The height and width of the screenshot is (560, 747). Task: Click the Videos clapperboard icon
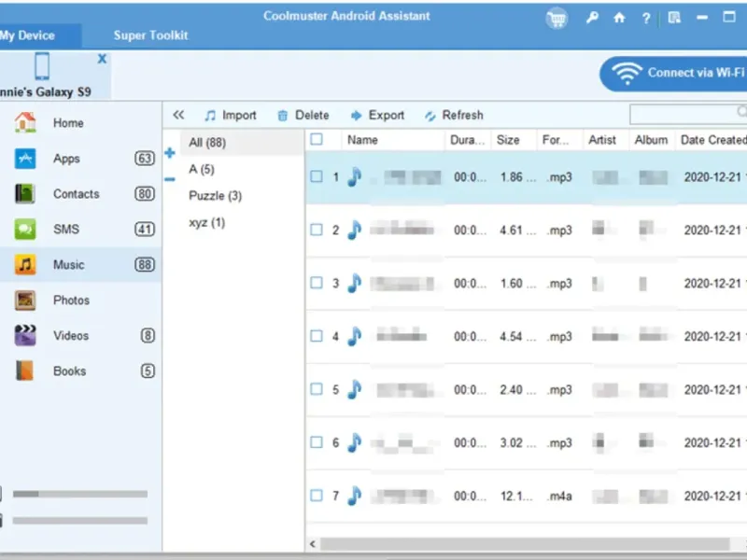[x=25, y=335]
